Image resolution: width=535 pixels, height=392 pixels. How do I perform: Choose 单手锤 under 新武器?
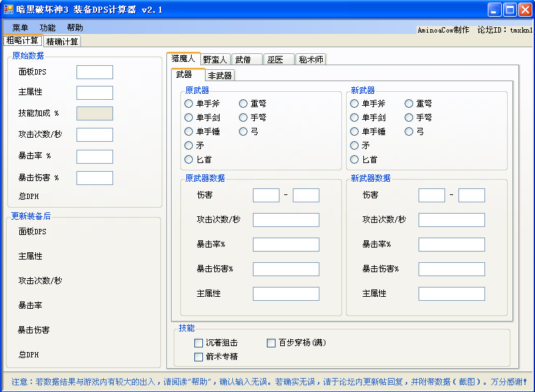[x=368, y=131]
